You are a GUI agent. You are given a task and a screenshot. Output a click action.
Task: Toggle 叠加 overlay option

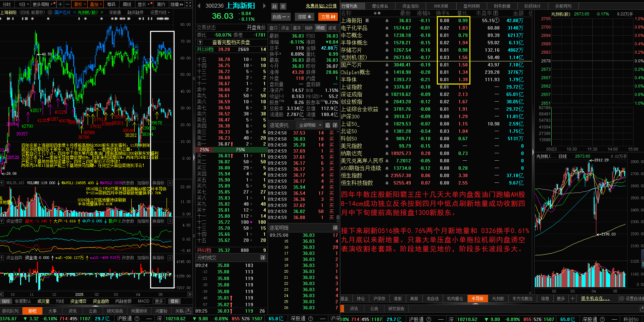95,4
